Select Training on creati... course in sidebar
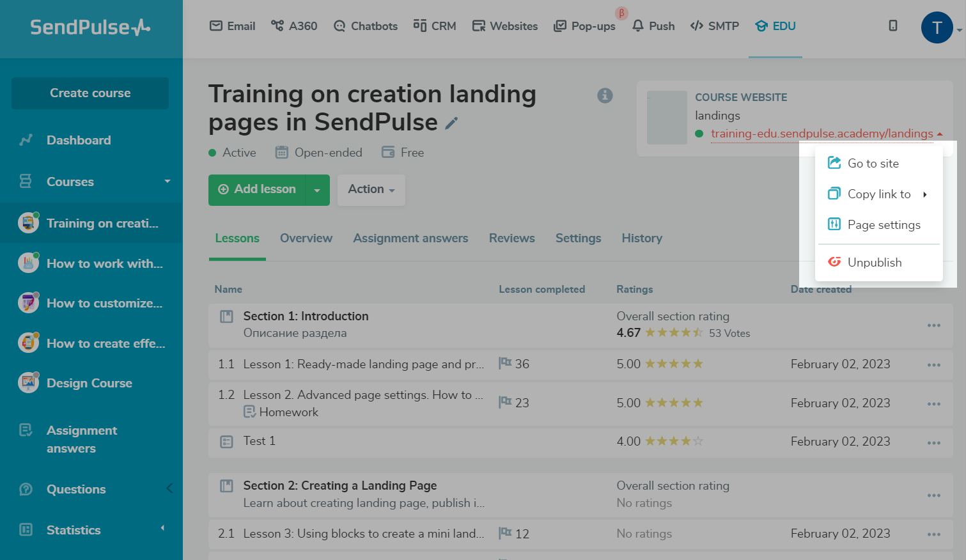This screenshot has height=560, width=966. [x=91, y=223]
